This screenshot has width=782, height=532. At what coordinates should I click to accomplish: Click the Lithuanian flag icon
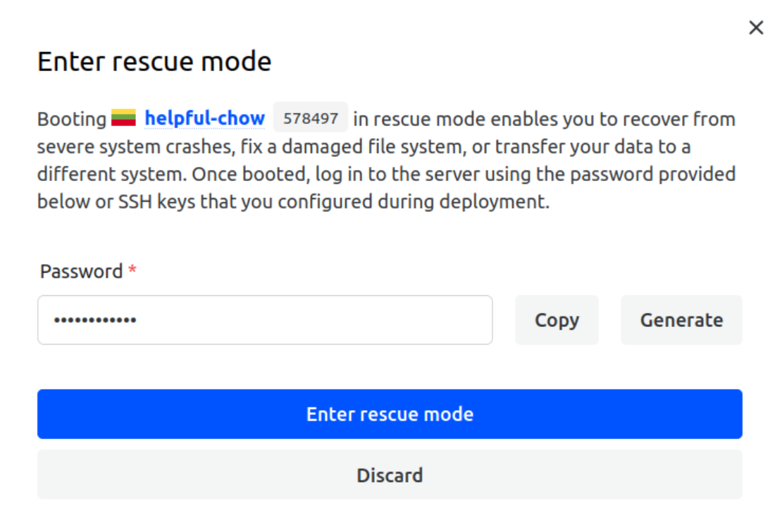(x=123, y=118)
